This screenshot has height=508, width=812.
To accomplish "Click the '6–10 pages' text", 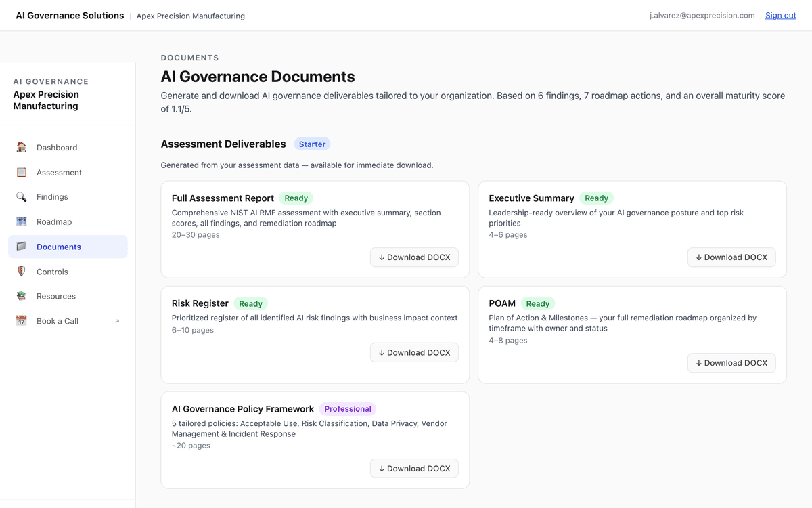I will click(193, 330).
